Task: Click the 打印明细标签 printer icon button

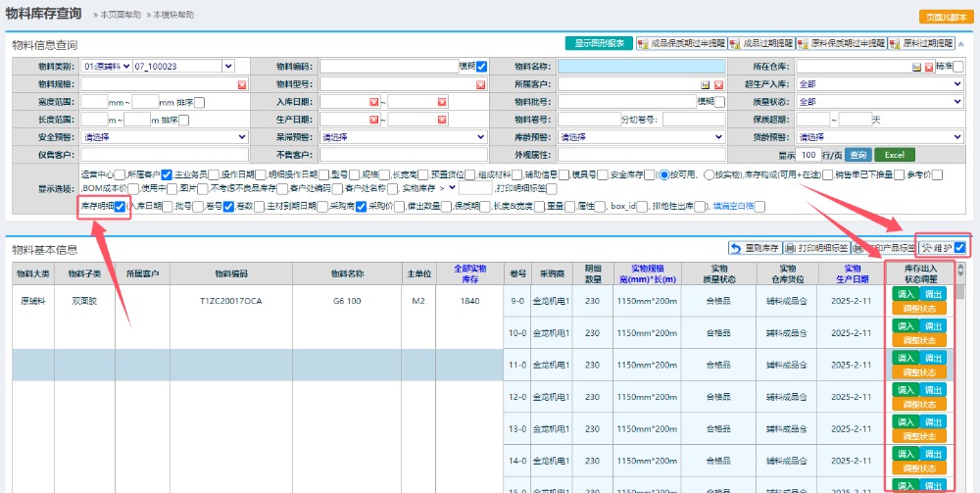Action: pyautogui.click(x=817, y=248)
